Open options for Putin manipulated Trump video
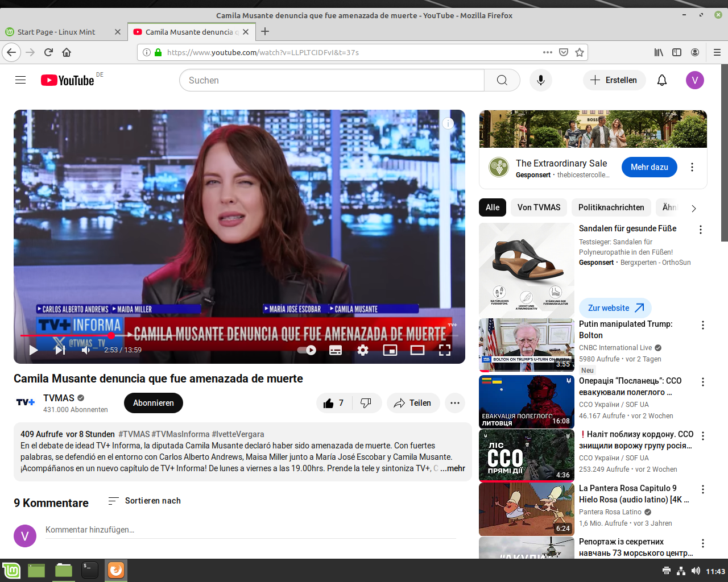This screenshot has width=728, height=582. coord(703,325)
